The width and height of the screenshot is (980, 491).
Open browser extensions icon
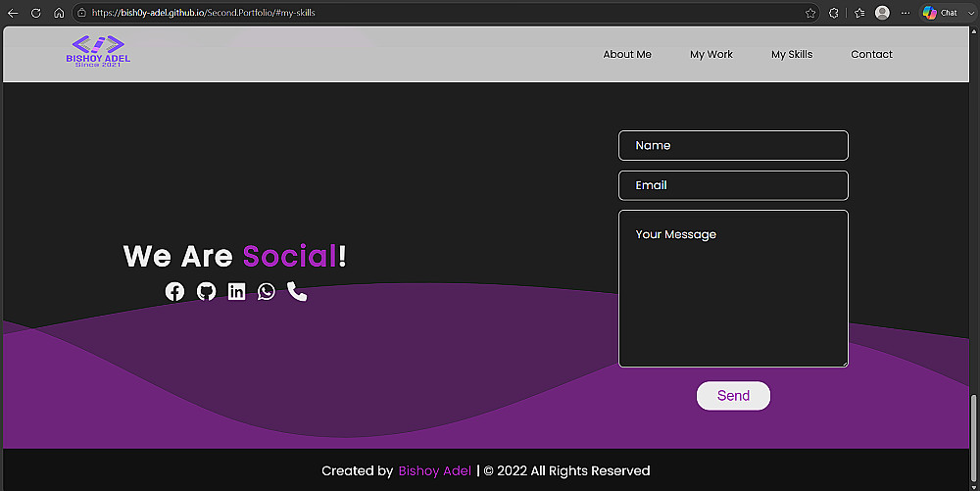coord(834,13)
